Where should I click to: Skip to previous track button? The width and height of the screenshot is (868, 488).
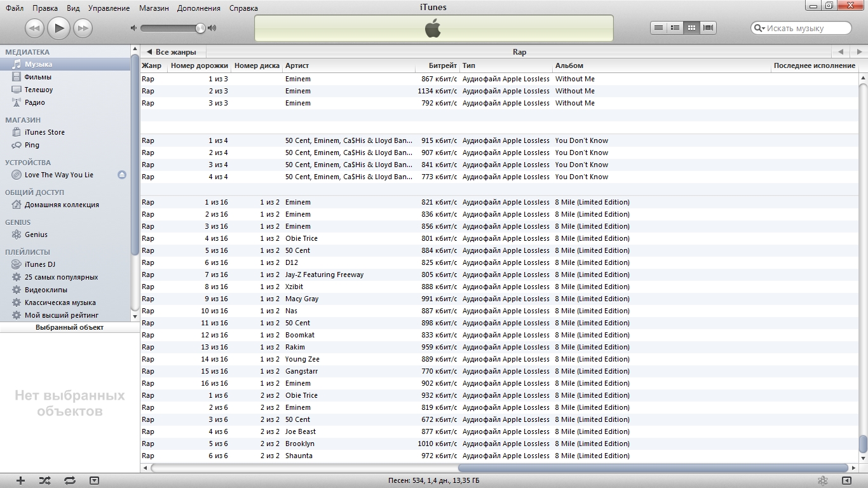(x=34, y=28)
